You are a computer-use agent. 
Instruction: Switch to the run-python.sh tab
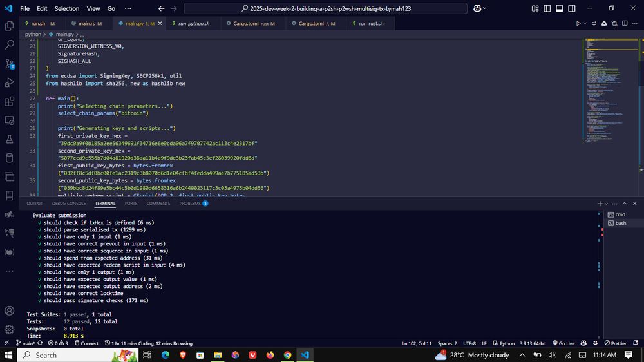(194, 23)
